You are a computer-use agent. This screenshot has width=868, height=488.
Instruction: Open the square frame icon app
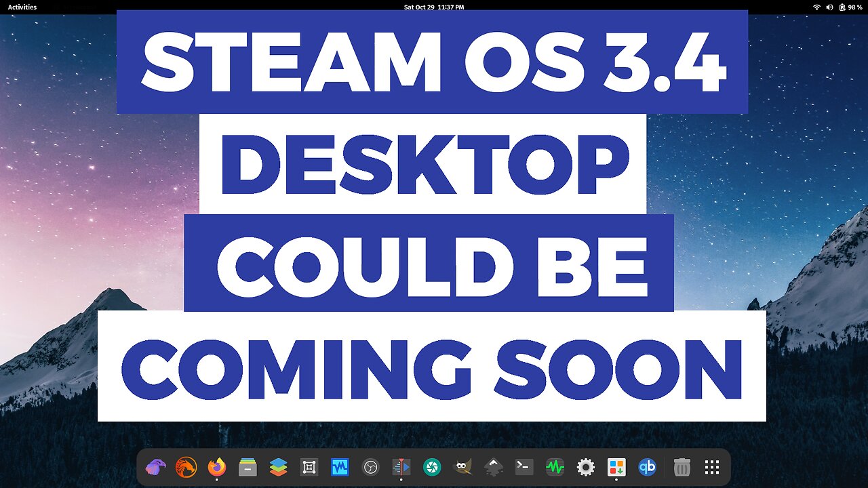click(309, 467)
